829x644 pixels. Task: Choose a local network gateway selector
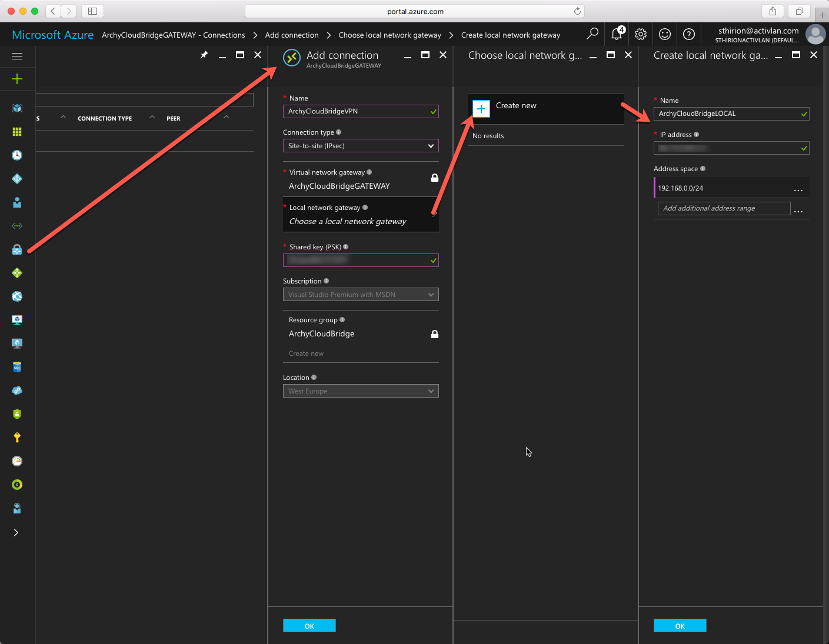tap(361, 215)
